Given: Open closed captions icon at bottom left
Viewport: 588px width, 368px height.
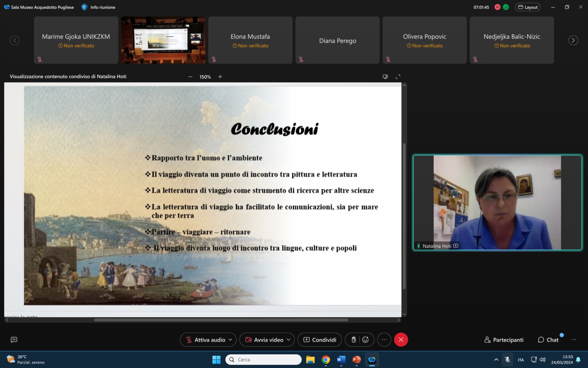Looking at the screenshot, I should (14, 340).
